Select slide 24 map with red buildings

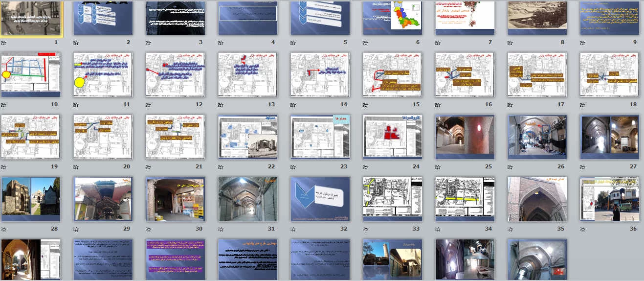click(x=393, y=137)
